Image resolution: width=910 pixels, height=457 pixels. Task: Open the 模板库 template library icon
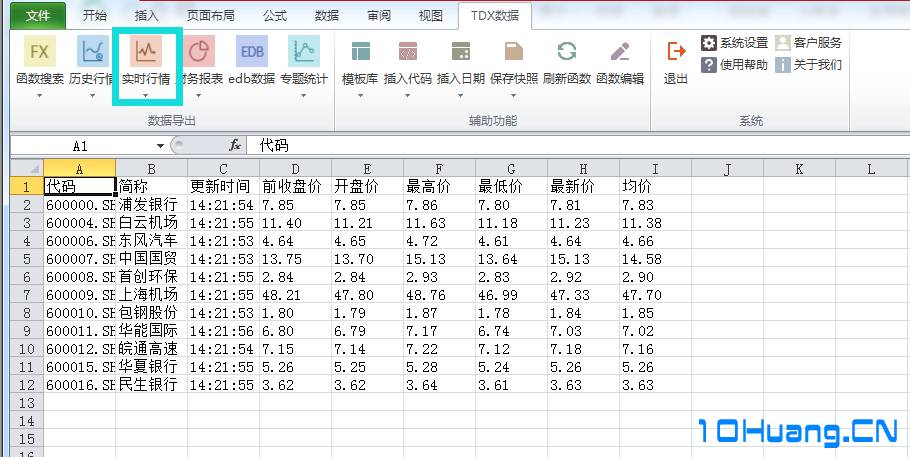click(x=360, y=51)
